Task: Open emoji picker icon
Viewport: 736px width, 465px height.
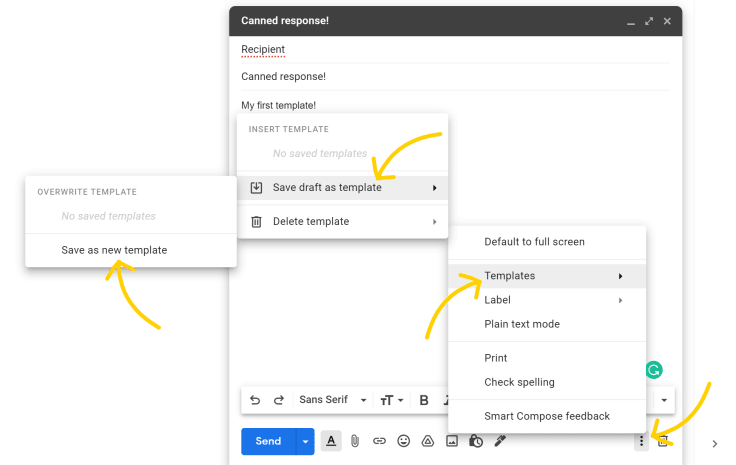Action: click(404, 441)
